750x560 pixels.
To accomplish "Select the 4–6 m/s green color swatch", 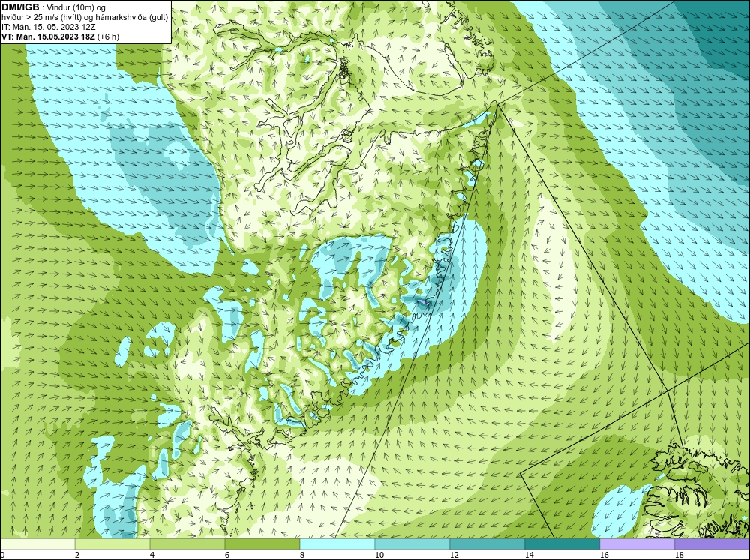I will coord(187,544).
